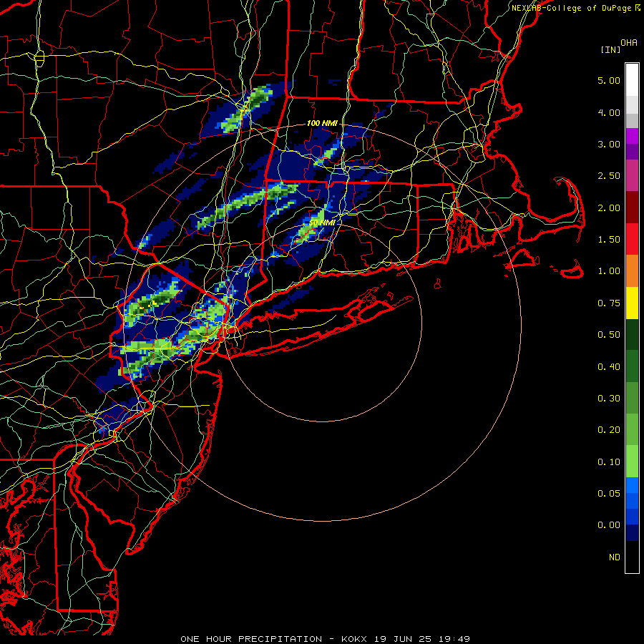Click the black ND legend swatch
This screenshot has width=644, height=644.
(632, 557)
